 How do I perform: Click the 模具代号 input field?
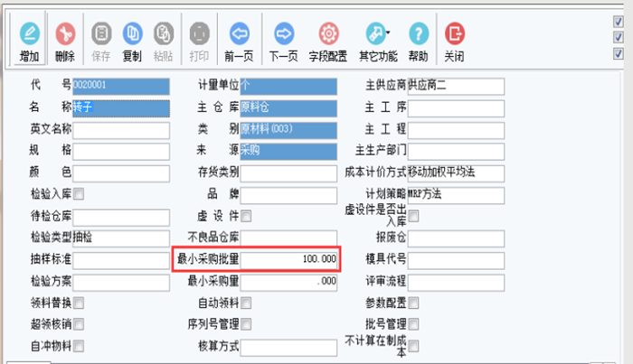[x=454, y=259]
